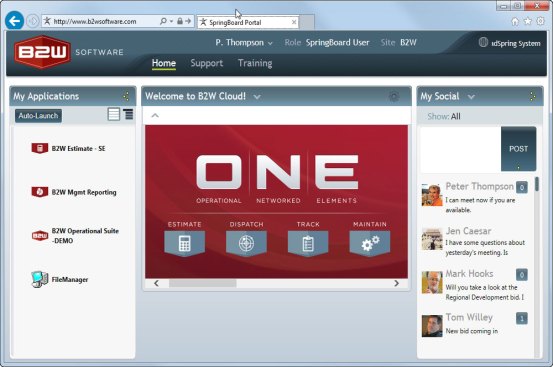The width and height of the screenshot is (553, 367).
Task: Expand the Welcome to B2W Cloud dropdown
Action: [x=257, y=97]
